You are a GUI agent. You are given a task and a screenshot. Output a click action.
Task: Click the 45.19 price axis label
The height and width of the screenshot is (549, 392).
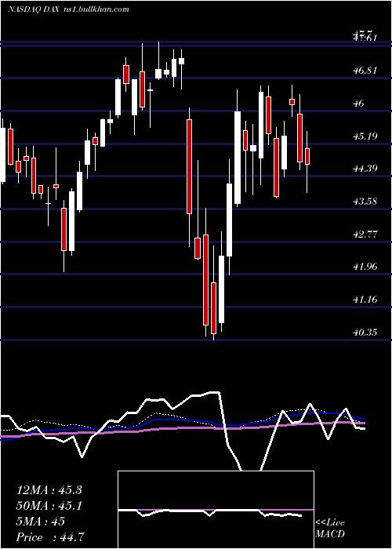coord(365,136)
